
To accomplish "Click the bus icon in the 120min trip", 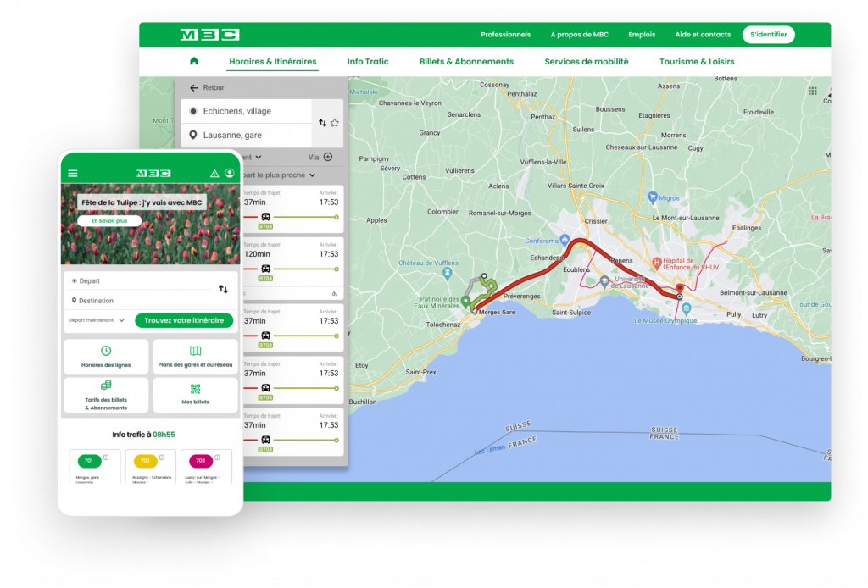I will click(265, 269).
